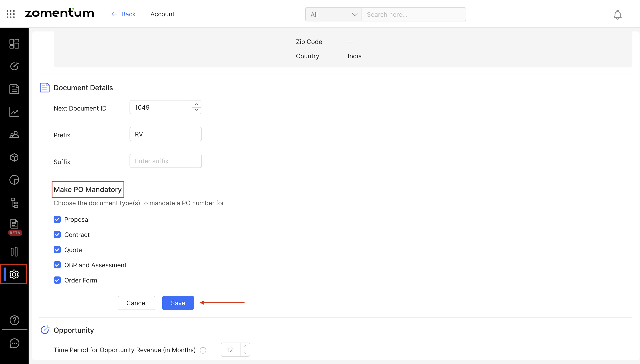This screenshot has height=364, width=640.
Task: Uncheck the Contract checkbox
Action: 57,234
